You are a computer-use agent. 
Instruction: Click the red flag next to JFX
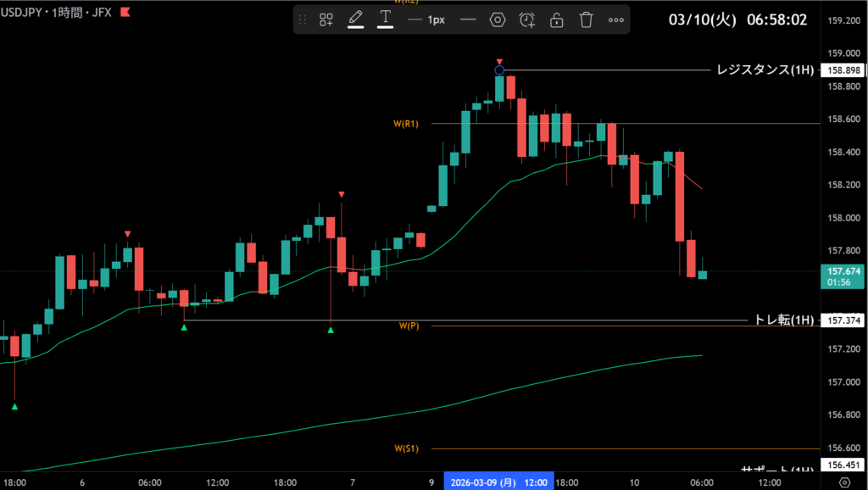pos(126,13)
